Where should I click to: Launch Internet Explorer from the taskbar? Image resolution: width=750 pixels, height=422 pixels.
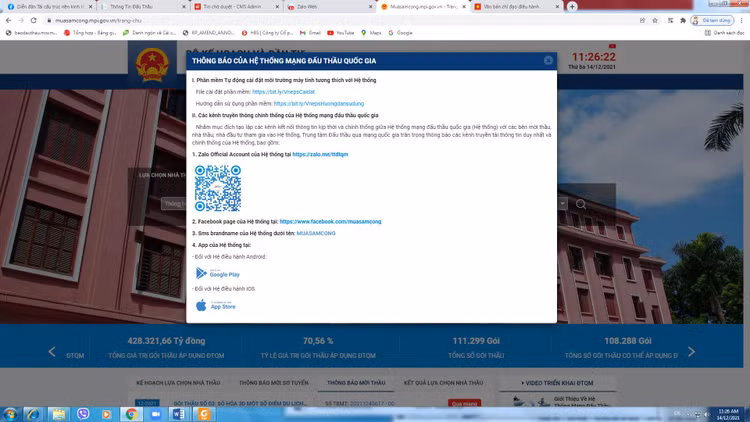pos(33,414)
